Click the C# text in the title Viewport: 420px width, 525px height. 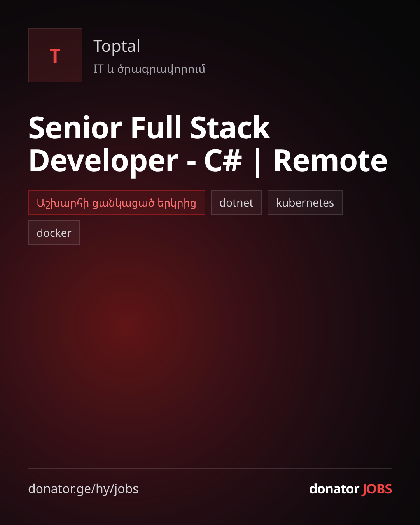pyautogui.click(x=223, y=161)
